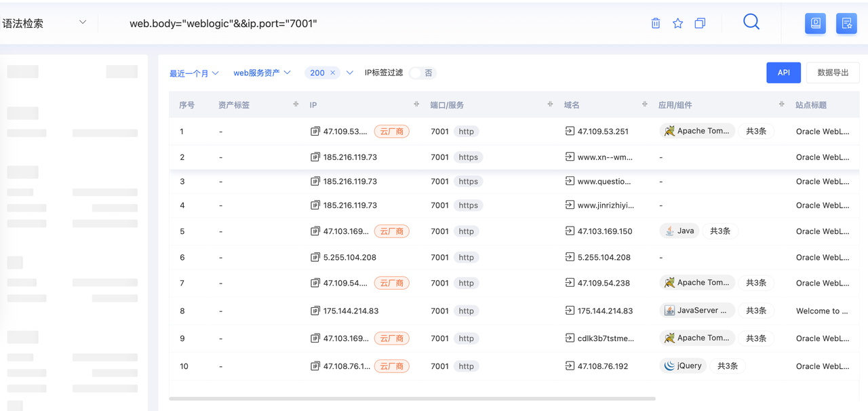This screenshot has height=411, width=868.
Task: Expand the status code chevron next to 200
Action: [350, 73]
